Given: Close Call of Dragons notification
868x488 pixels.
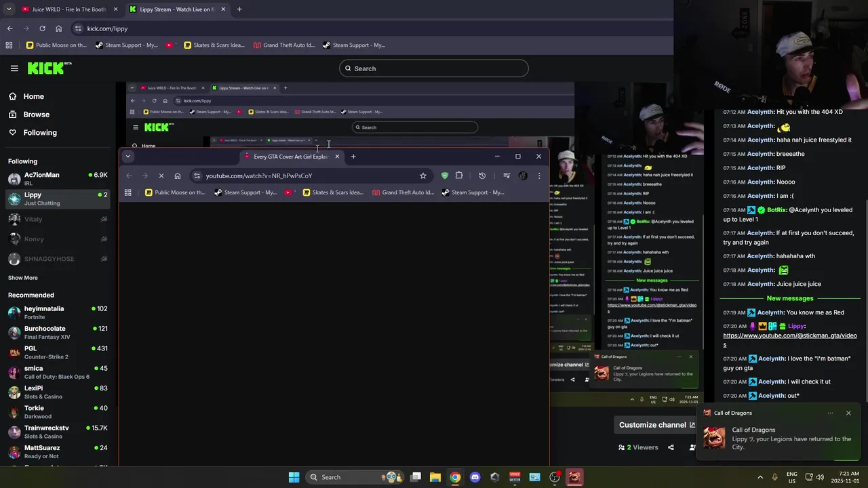Looking at the screenshot, I should (x=848, y=413).
